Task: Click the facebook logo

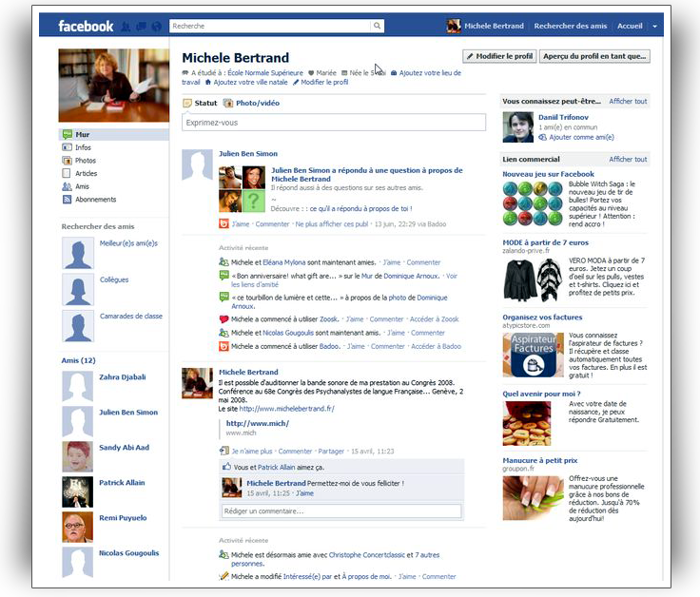Action: click(86, 26)
